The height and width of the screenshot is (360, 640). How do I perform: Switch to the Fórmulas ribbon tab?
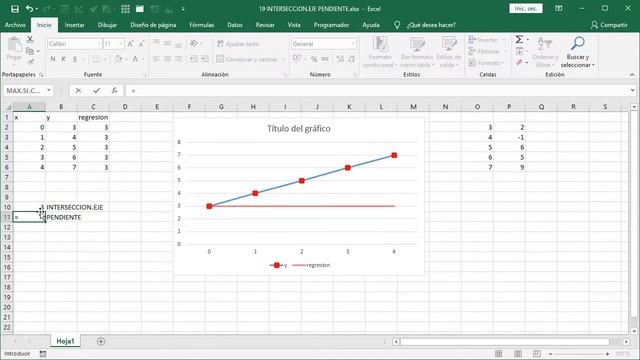pyautogui.click(x=202, y=25)
